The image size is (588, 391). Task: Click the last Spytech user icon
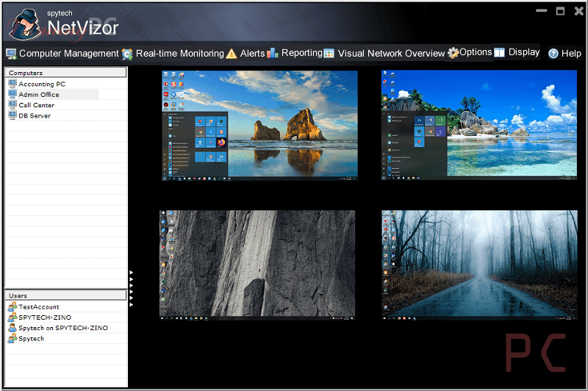12,338
